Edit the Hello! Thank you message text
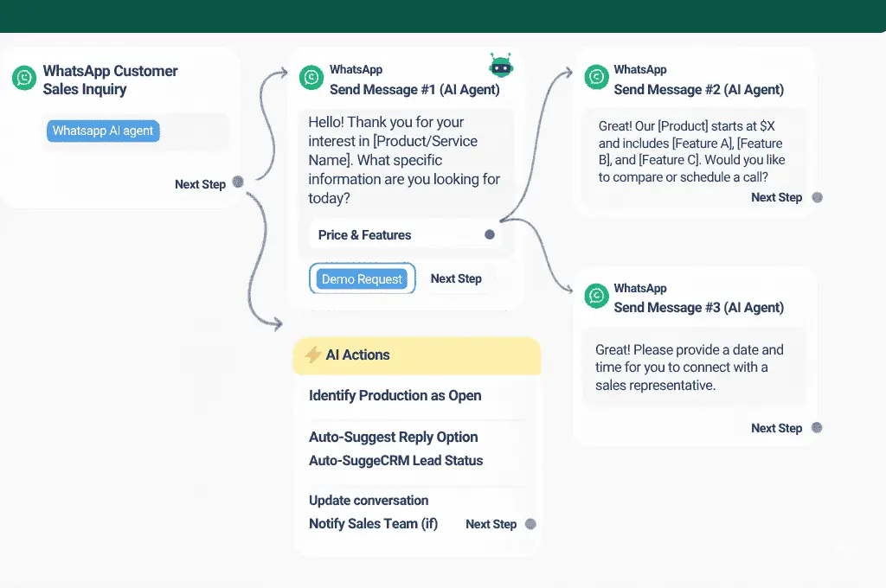Image resolution: width=886 pixels, height=588 pixels. coord(405,160)
